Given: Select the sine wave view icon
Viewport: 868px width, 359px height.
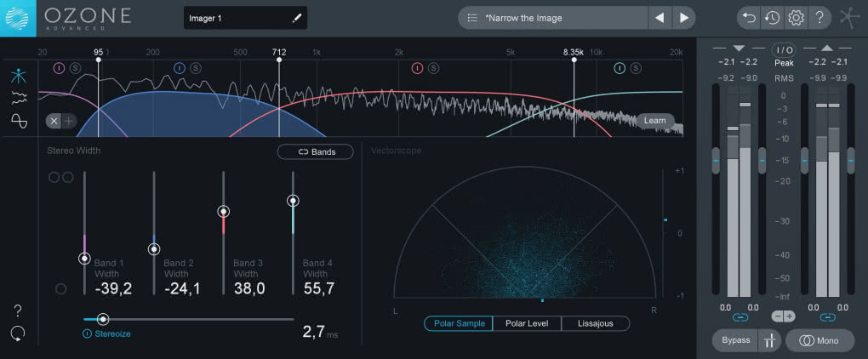Looking at the screenshot, I should point(19,121).
